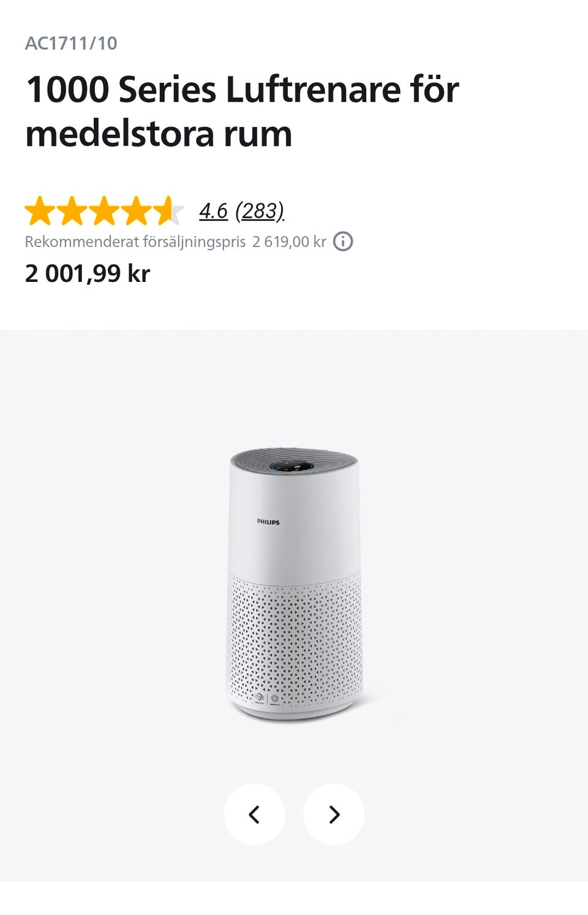Click the Rekommenderat försäljningspris label
Viewport: 588px width, 915px height.
[135, 241]
